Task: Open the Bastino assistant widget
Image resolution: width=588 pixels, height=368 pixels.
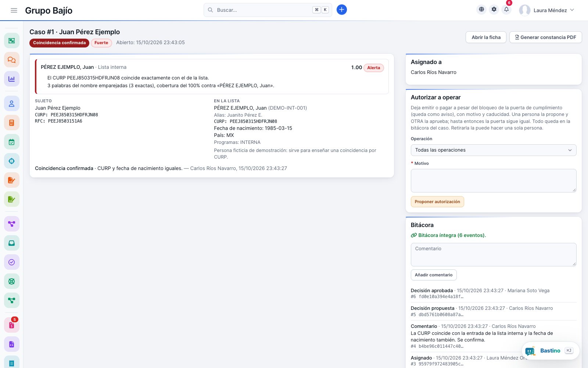Action: pyautogui.click(x=550, y=351)
